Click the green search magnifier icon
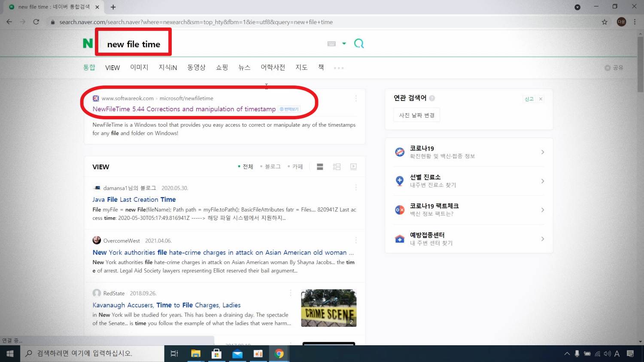The height and width of the screenshot is (362, 644). coord(359,43)
